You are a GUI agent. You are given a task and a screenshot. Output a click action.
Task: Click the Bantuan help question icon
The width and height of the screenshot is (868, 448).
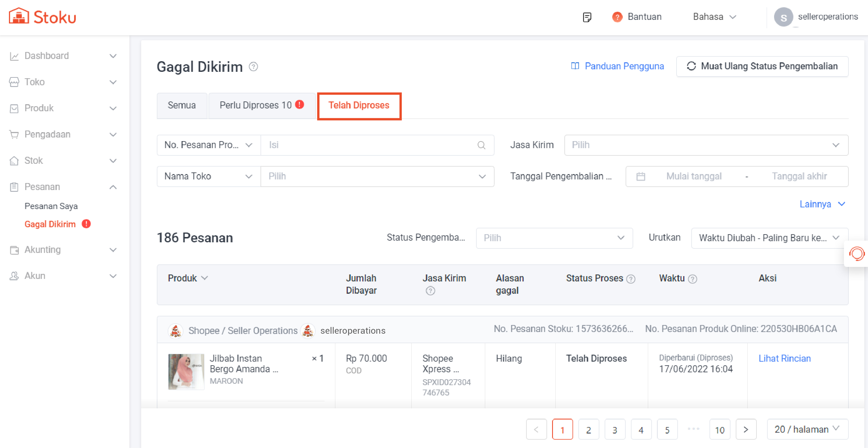tap(617, 17)
